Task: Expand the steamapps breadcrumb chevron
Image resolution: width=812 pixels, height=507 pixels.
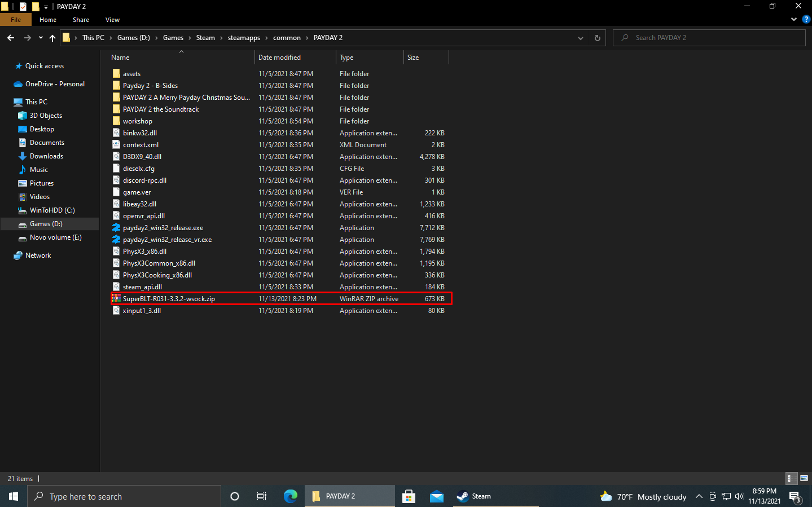Action: [x=266, y=38]
